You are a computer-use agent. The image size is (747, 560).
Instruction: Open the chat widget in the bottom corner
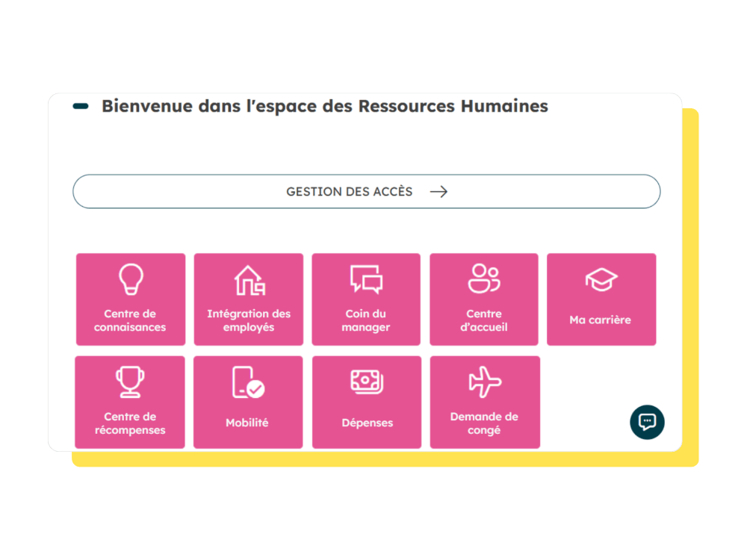point(645,423)
